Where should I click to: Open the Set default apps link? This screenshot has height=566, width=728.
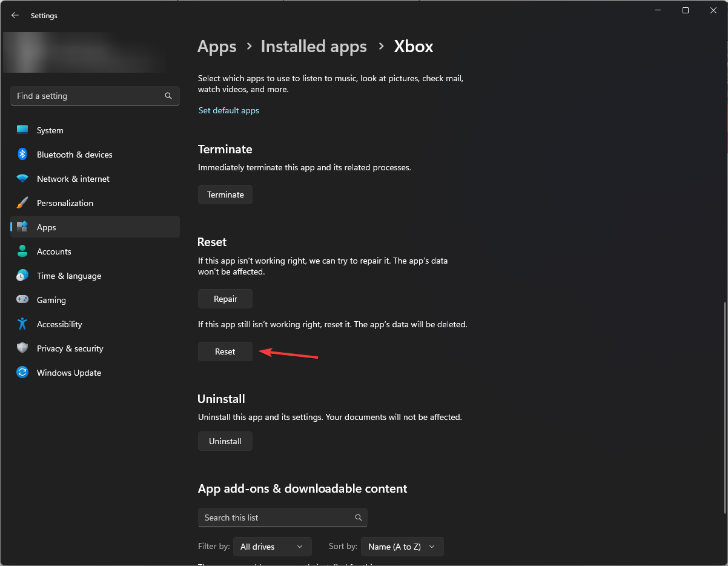[229, 110]
